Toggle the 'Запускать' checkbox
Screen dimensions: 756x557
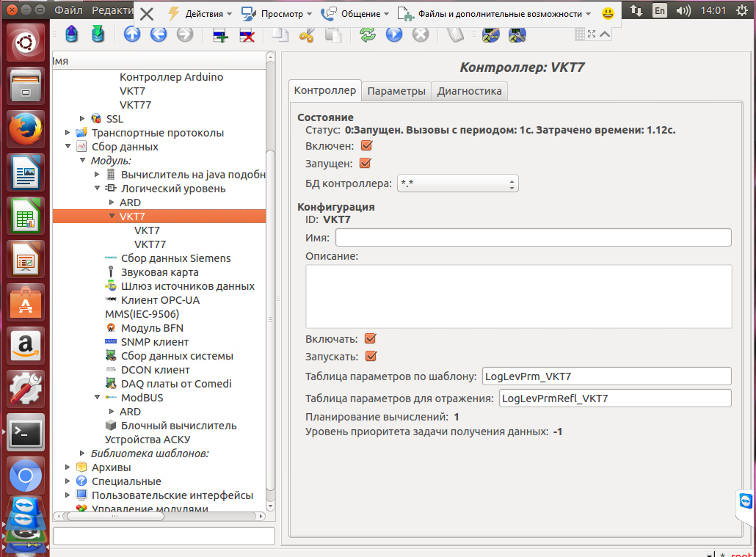(x=371, y=357)
